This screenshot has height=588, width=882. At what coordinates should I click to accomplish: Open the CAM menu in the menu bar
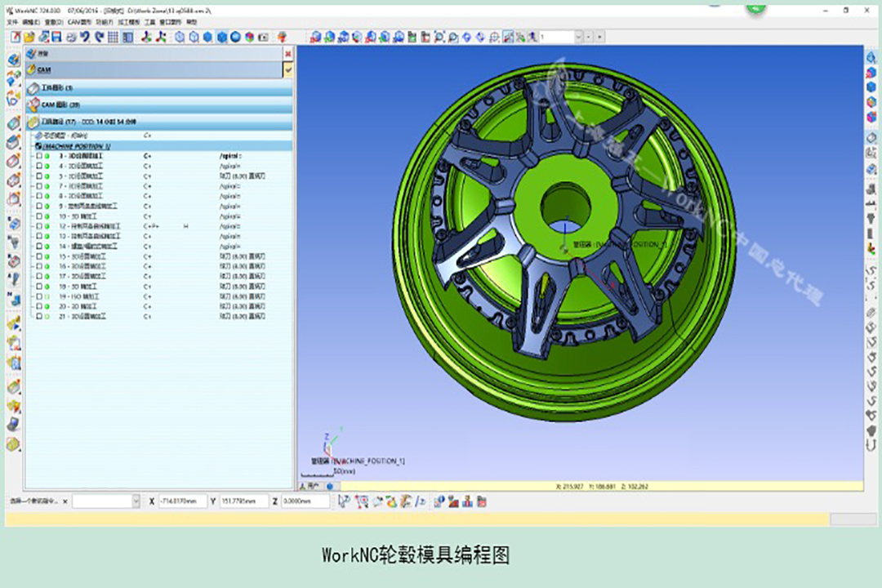79,22
